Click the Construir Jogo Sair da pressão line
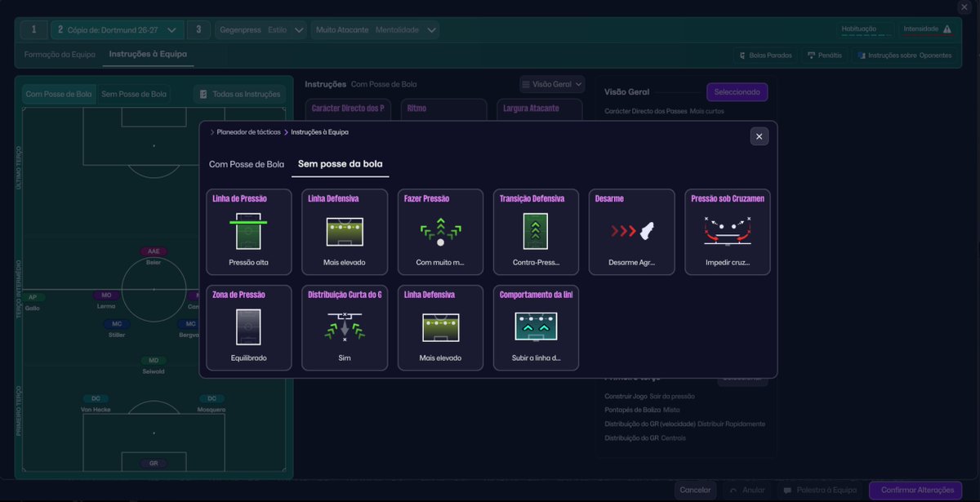Screen dimensions: 980x502 650,396
